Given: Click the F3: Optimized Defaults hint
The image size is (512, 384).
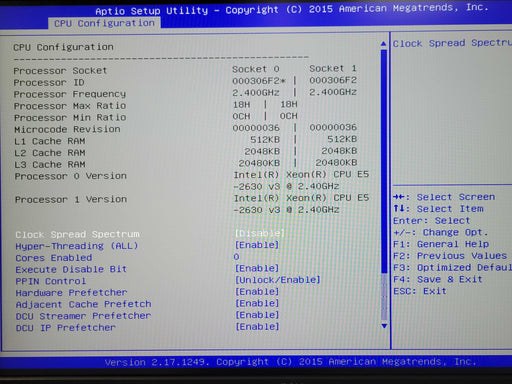Looking at the screenshot, I should 452,267.
